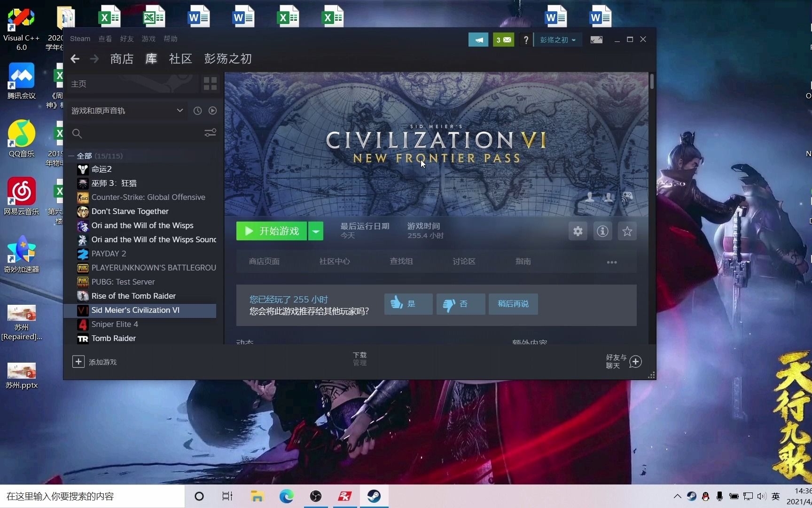Viewport: 812px width, 508px height.
Task: Switch to Big Picture mode icon
Action: [x=596, y=40]
